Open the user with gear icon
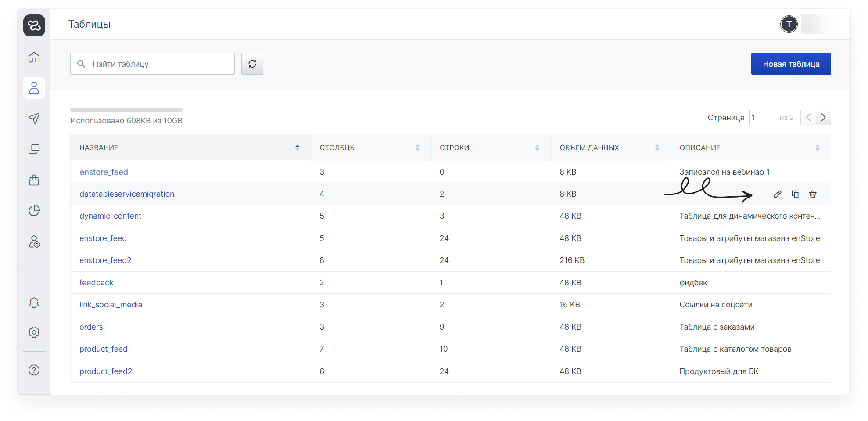 (x=34, y=241)
